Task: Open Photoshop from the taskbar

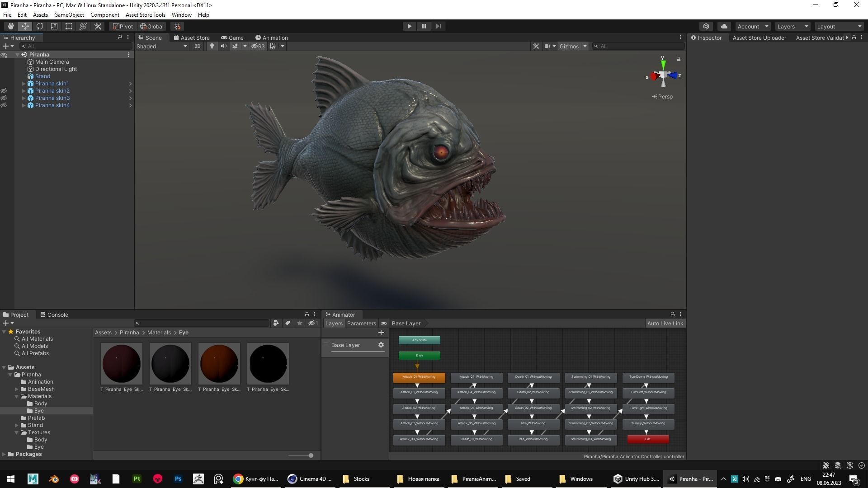Action: point(178,479)
